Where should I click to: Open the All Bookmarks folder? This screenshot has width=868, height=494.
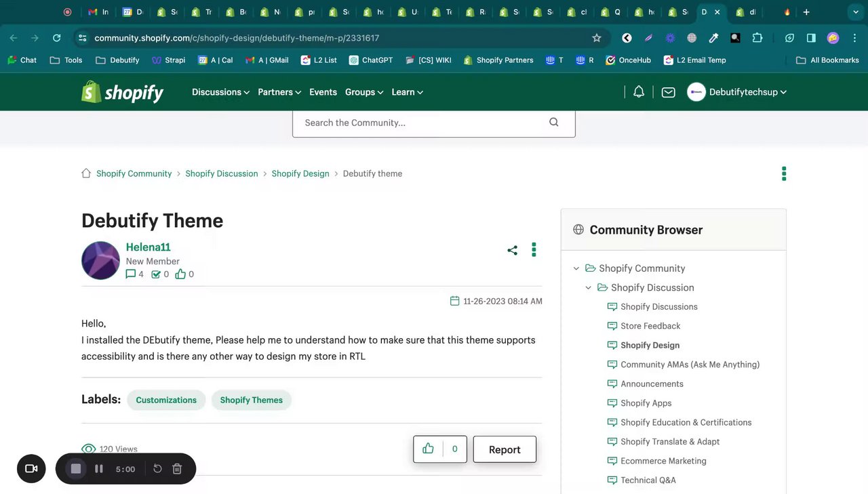tap(827, 60)
